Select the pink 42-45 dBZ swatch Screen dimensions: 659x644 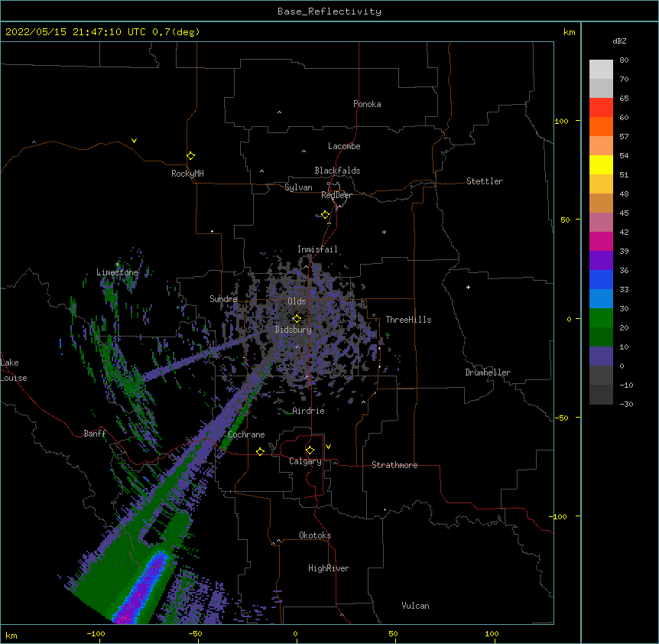tap(601, 223)
